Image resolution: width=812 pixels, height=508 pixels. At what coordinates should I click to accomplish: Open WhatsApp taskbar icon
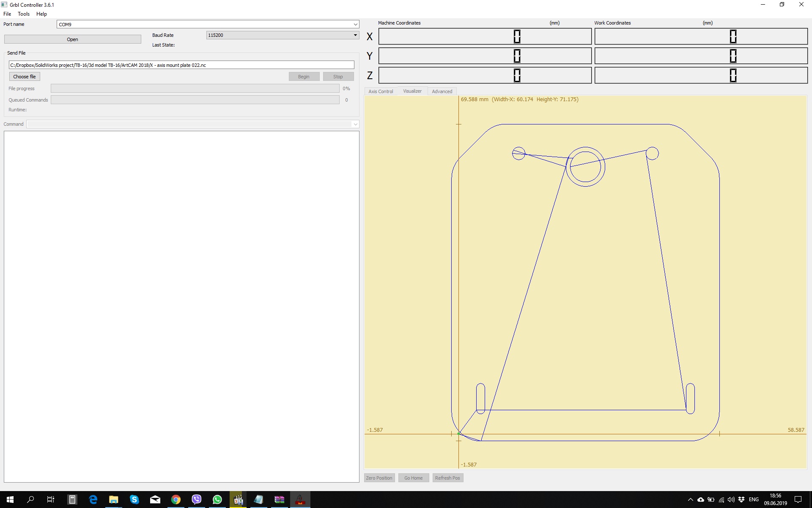coord(217,500)
